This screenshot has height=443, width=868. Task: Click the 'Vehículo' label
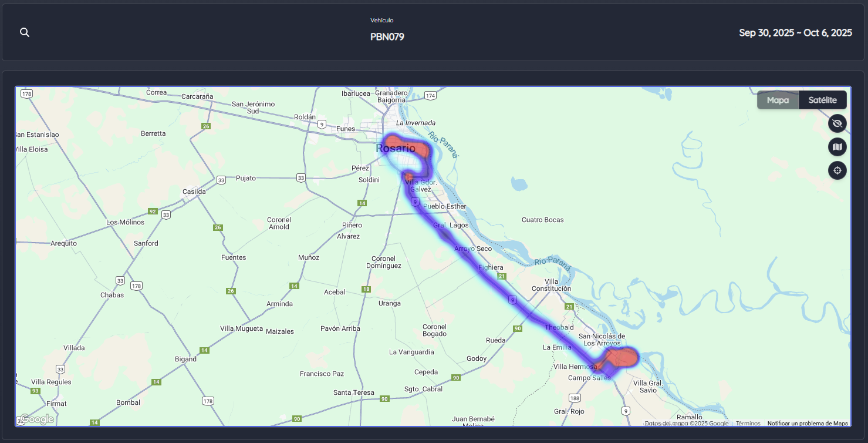[x=382, y=20]
